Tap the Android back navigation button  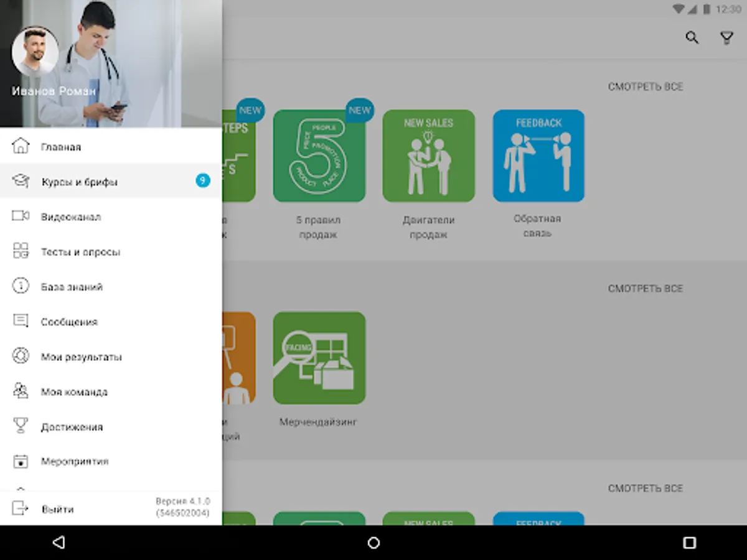[x=59, y=543]
